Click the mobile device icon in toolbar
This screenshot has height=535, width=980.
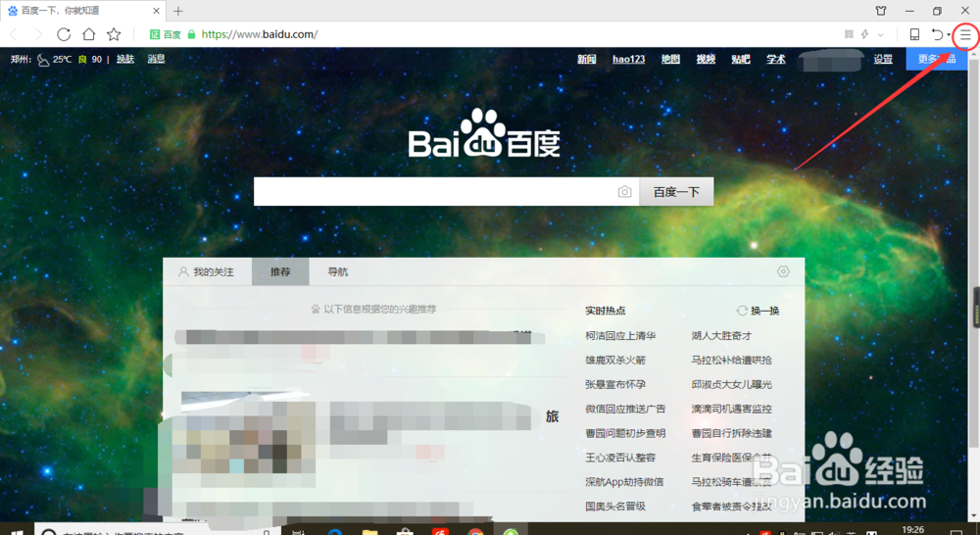pyautogui.click(x=914, y=34)
